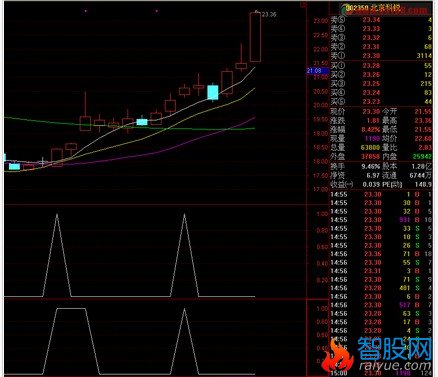
Task: Click the 买⑤ bid row at 23.23
Action: click(x=381, y=102)
